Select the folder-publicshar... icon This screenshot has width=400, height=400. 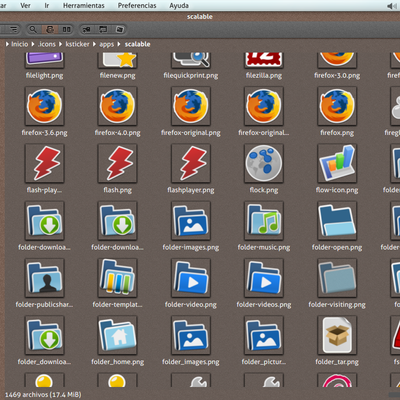pos(44,278)
